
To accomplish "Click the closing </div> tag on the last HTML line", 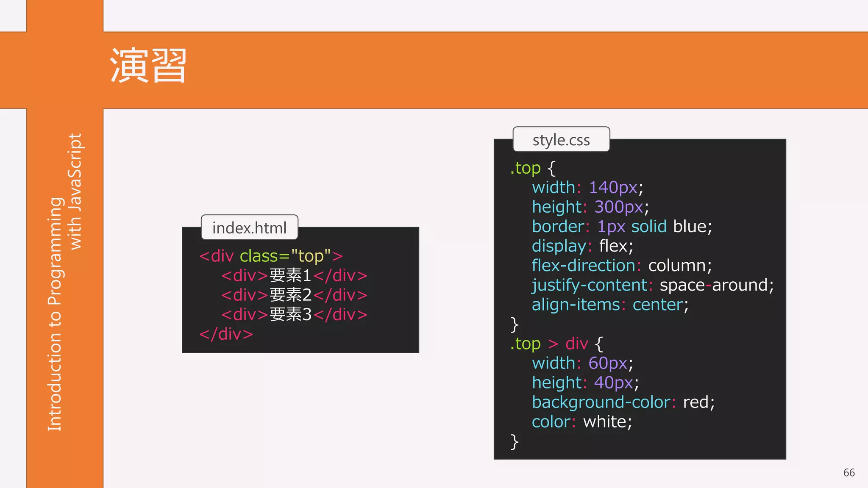I will coord(226,334).
